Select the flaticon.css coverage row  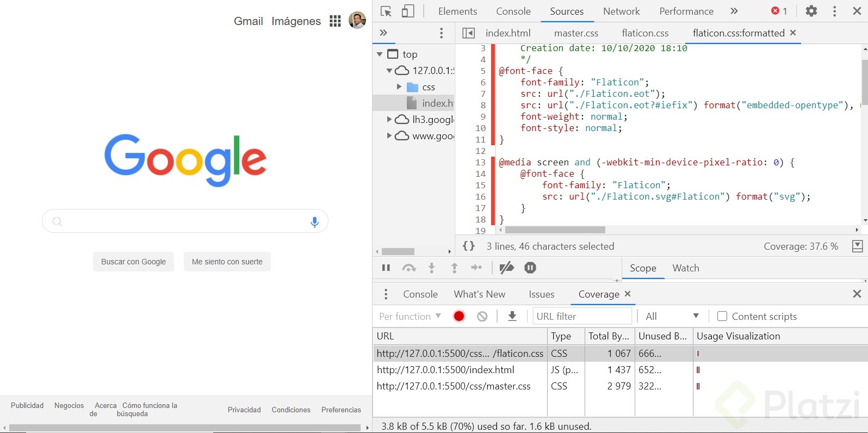tap(620, 354)
